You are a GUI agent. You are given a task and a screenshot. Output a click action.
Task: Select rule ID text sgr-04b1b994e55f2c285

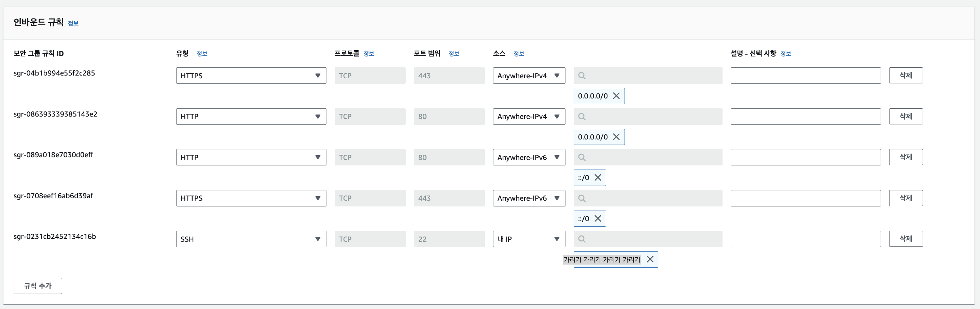coord(54,73)
